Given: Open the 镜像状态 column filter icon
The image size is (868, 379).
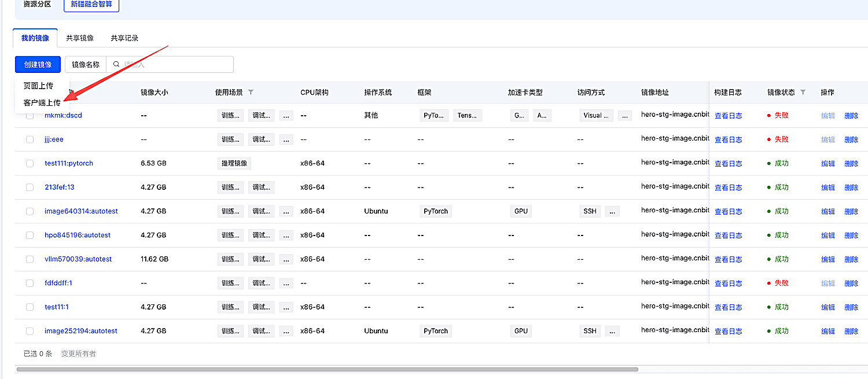Looking at the screenshot, I should 803,93.
